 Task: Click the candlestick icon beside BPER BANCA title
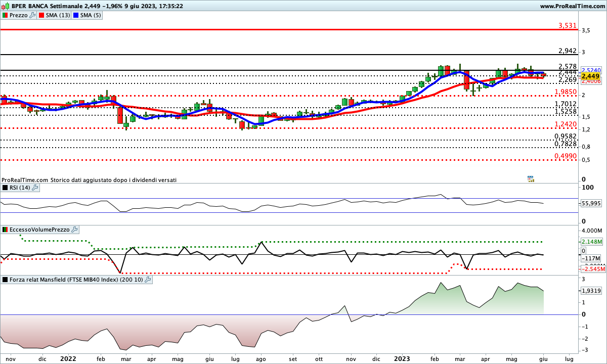point(5,6)
